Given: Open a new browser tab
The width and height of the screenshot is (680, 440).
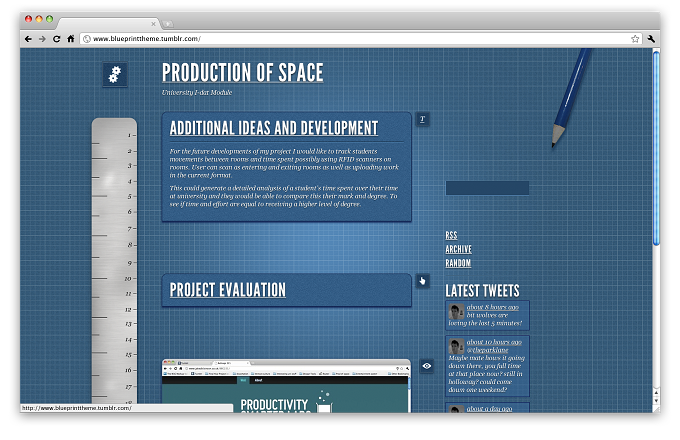Looking at the screenshot, I should pyautogui.click(x=167, y=24).
